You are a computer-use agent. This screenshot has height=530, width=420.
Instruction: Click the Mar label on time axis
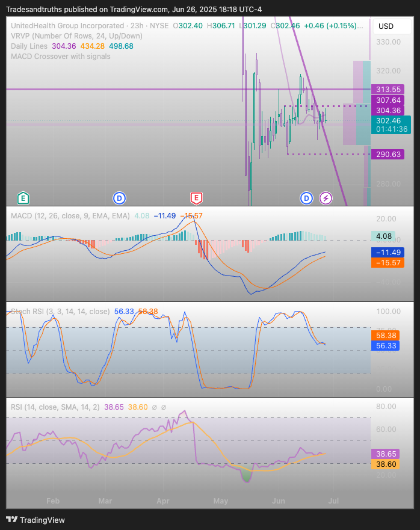click(x=105, y=501)
